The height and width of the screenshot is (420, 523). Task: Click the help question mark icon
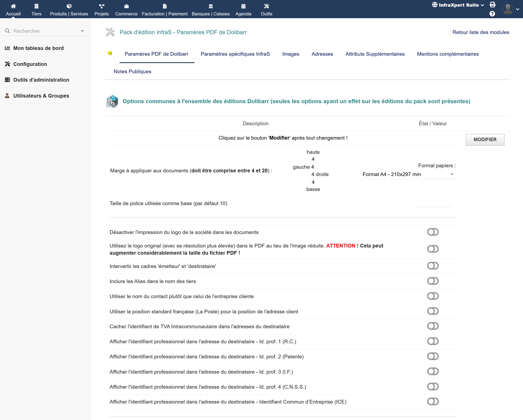click(x=492, y=14)
